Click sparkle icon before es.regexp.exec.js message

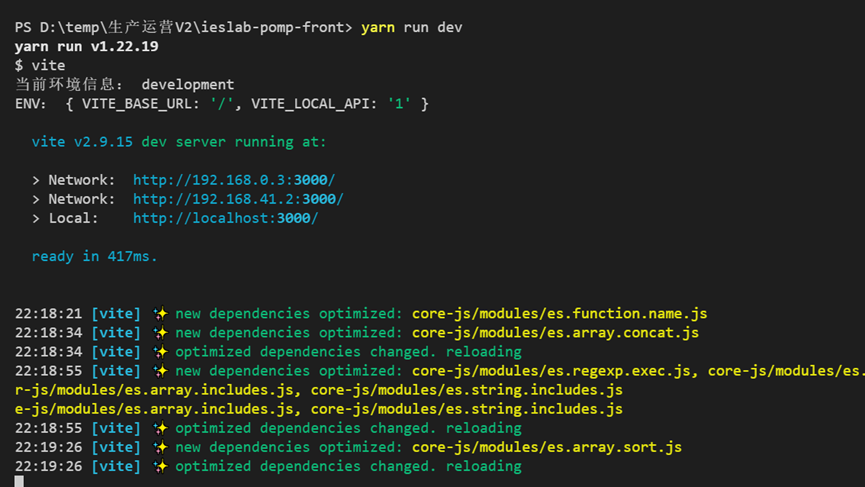coord(159,371)
